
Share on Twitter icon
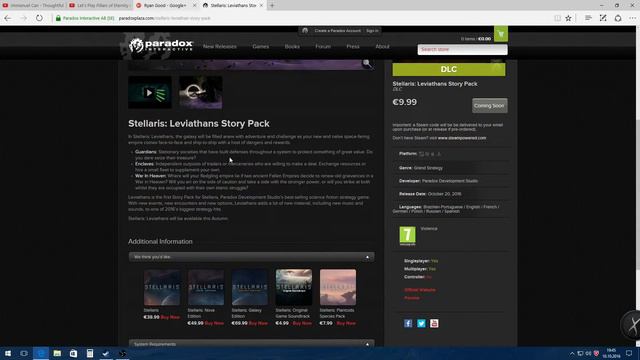[421, 323]
